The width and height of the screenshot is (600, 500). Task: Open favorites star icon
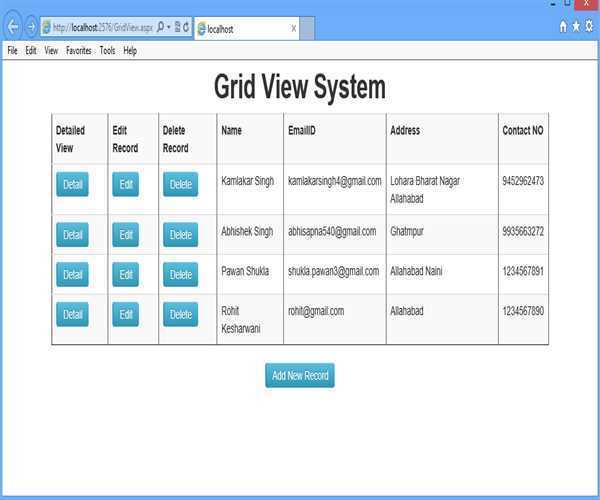[576, 28]
